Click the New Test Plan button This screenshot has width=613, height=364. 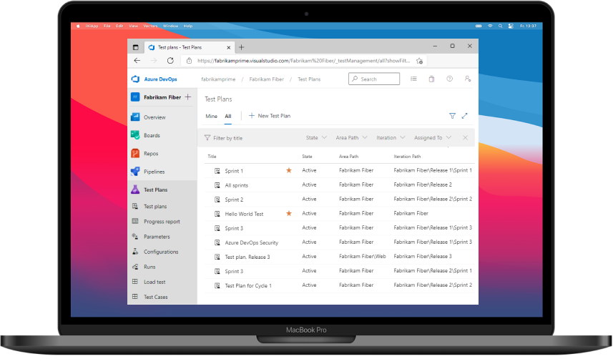269,116
